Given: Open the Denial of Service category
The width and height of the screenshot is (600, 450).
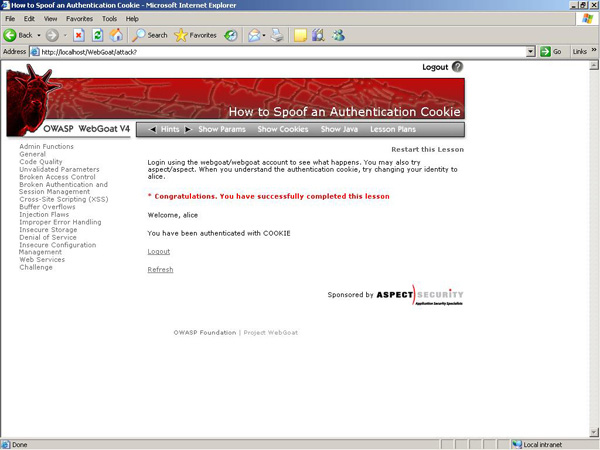Looking at the screenshot, I should [x=48, y=237].
